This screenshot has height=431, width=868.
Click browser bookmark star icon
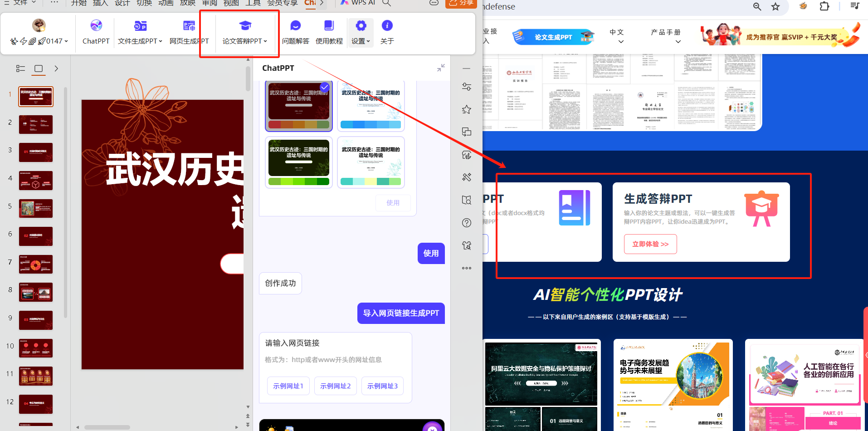775,6
